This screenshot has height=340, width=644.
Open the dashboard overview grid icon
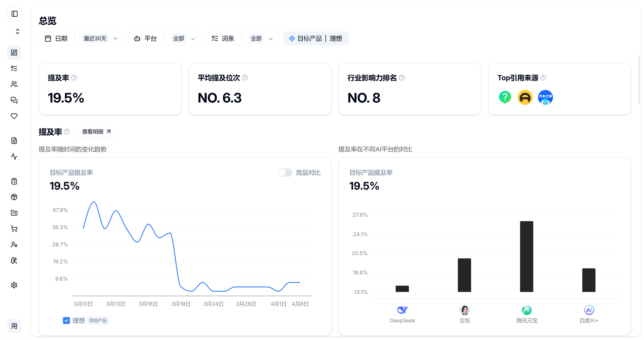tap(14, 53)
